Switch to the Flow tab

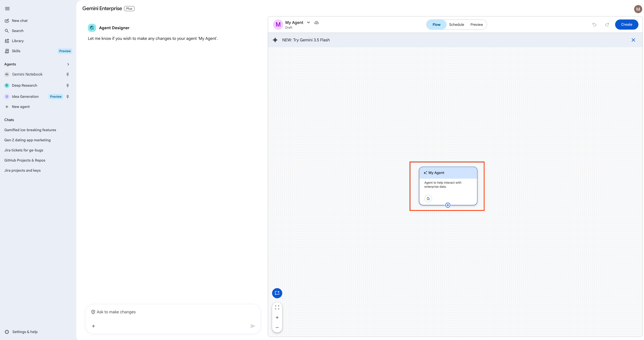coord(437,24)
